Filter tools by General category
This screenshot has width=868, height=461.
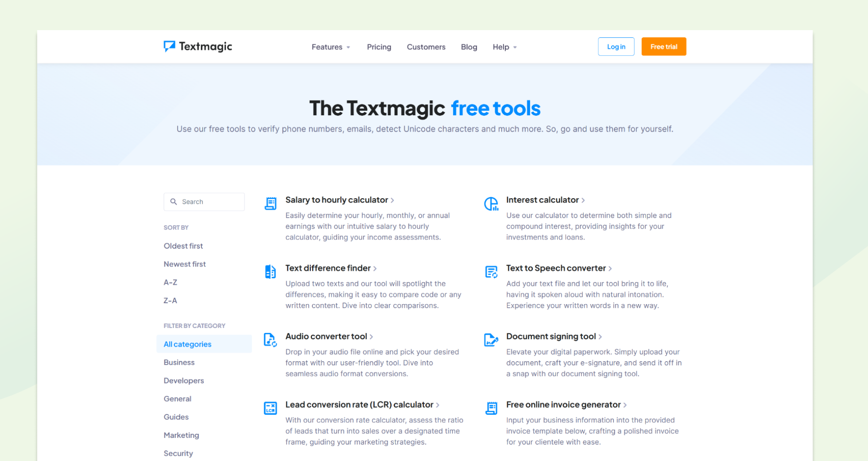point(178,398)
